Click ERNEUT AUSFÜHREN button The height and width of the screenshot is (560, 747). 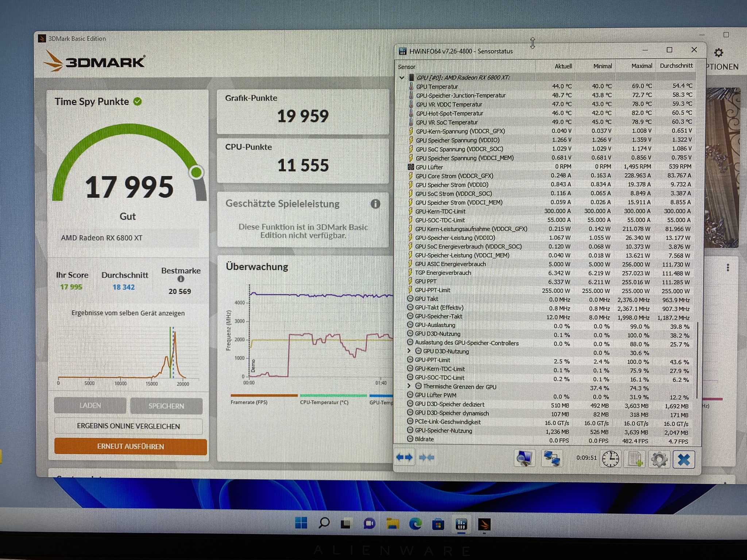point(130,446)
